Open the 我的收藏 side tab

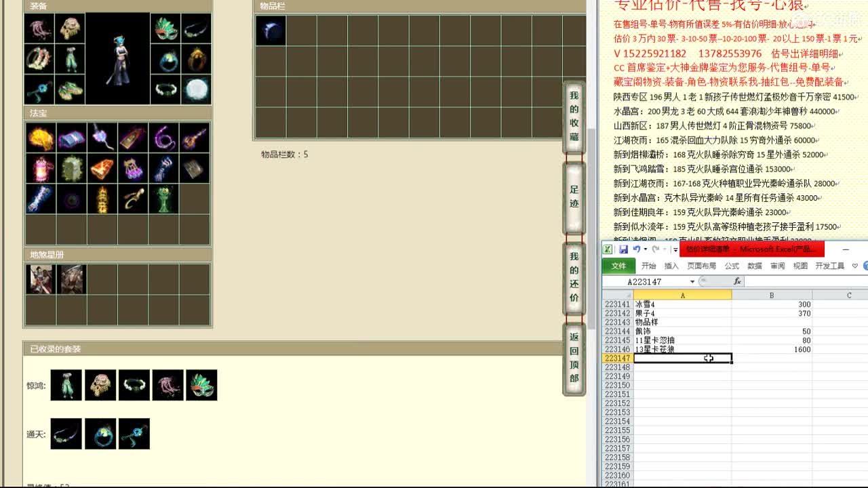tap(574, 117)
